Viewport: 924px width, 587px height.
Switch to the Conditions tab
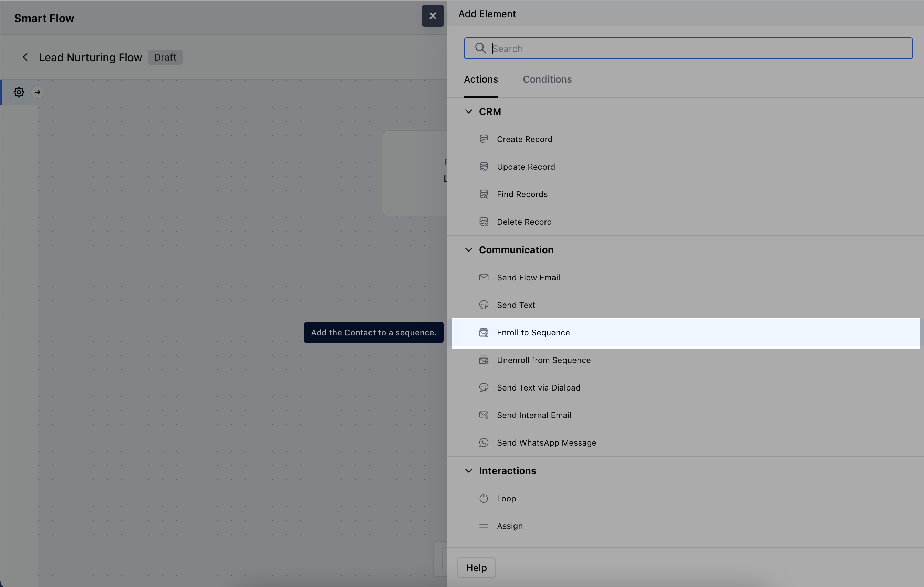[547, 79]
